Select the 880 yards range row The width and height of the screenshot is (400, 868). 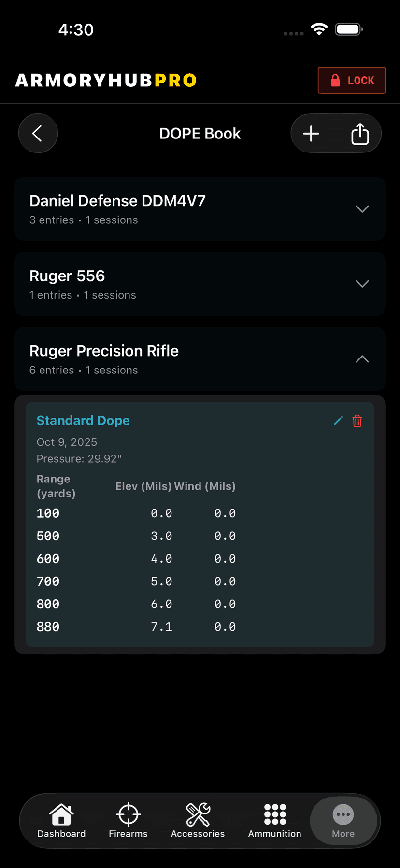tap(48, 627)
